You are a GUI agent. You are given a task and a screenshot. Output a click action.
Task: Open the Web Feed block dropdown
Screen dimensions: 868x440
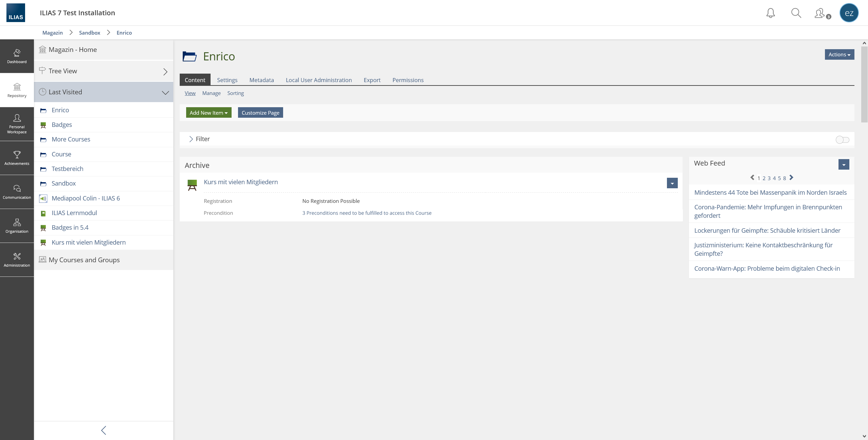(x=844, y=165)
